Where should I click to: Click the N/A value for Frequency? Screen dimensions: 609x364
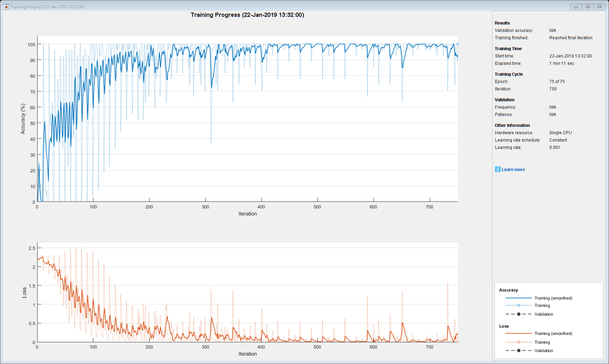(x=553, y=107)
